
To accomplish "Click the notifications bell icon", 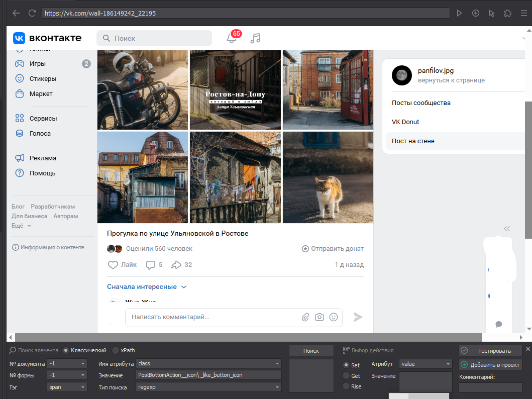I will pos(231,39).
